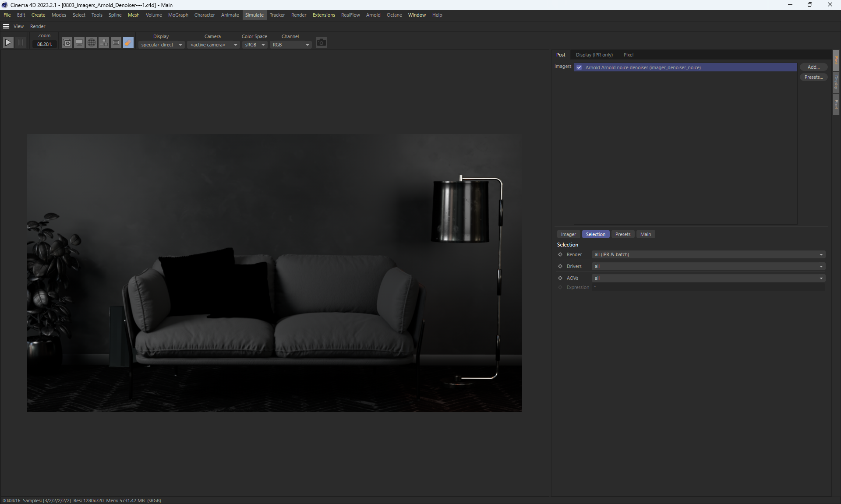
Task: Open the AOVs selection dropdown
Action: 708,278
